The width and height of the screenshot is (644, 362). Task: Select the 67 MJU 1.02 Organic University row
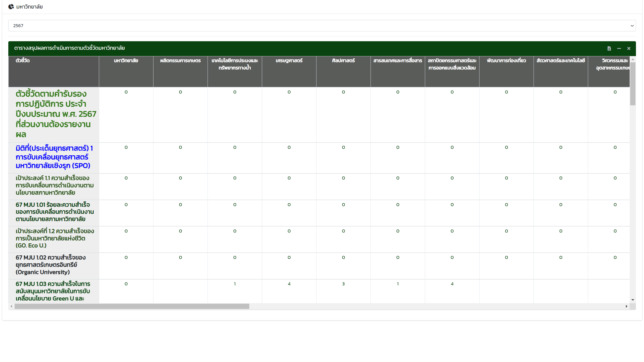point(50,265)
